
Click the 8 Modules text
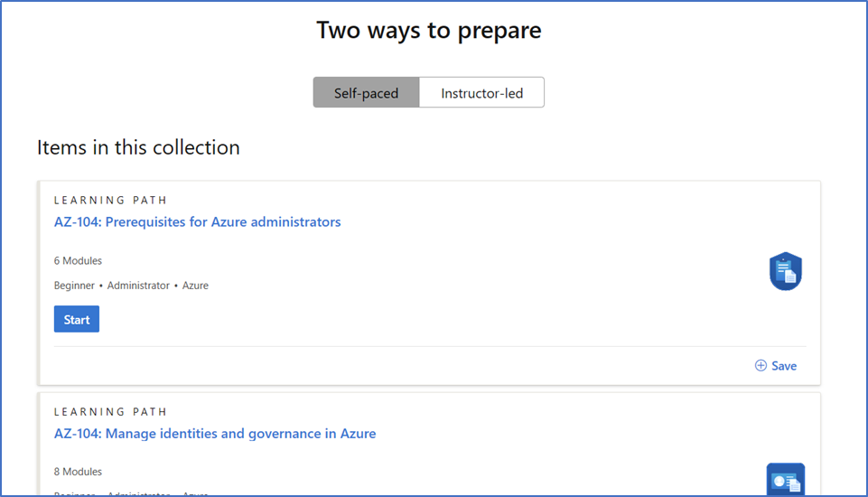(x=78, y=472)
